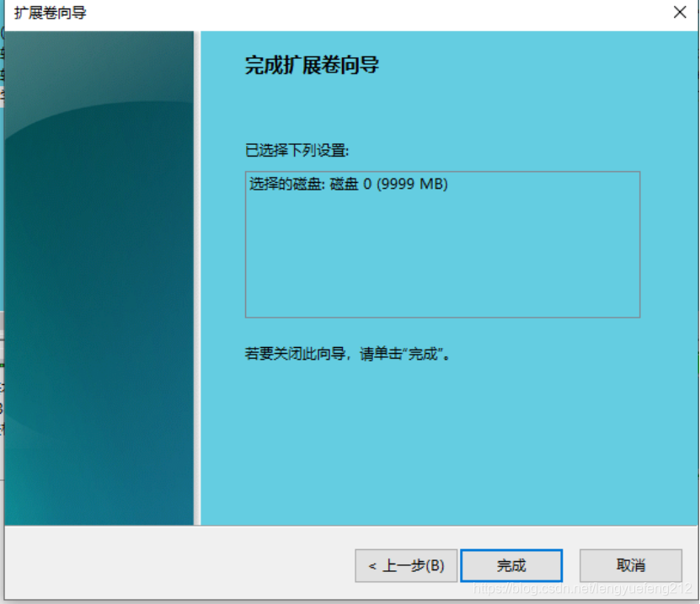Click the space between 完成 and 取消

[573, 565]
